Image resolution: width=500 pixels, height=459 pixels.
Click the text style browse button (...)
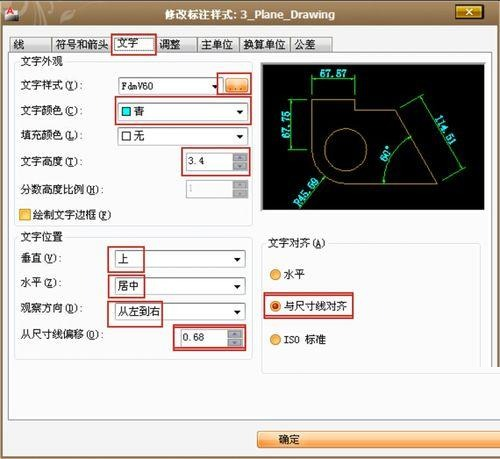click(236, 85)
